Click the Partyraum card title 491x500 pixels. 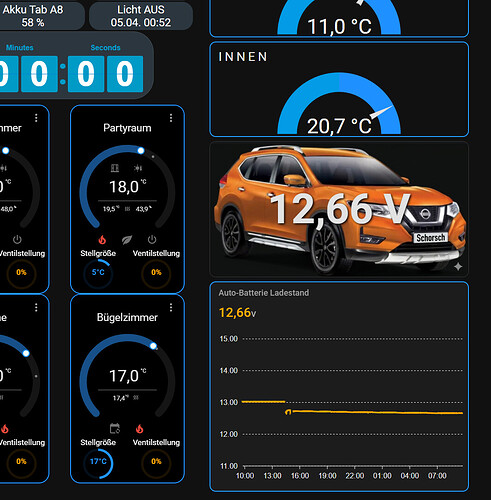coord(127,128)
